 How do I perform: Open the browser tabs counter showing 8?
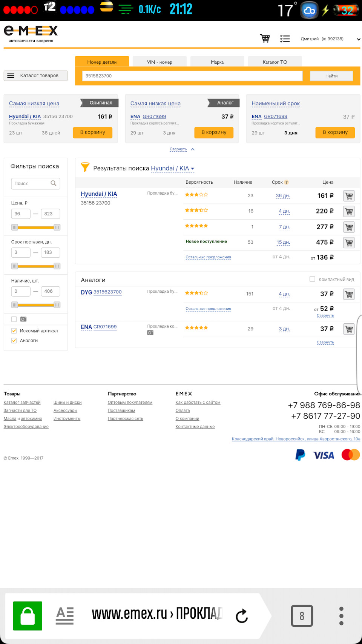click(302, 616)
